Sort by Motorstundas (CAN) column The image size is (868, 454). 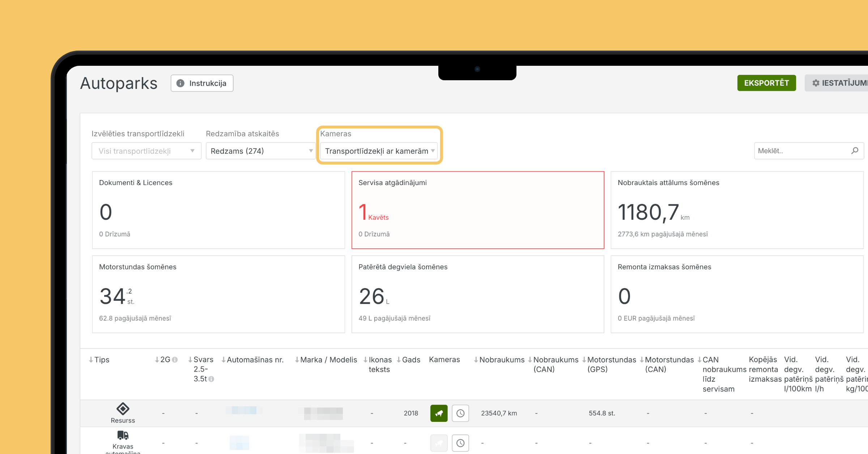[x=667, y=364]
